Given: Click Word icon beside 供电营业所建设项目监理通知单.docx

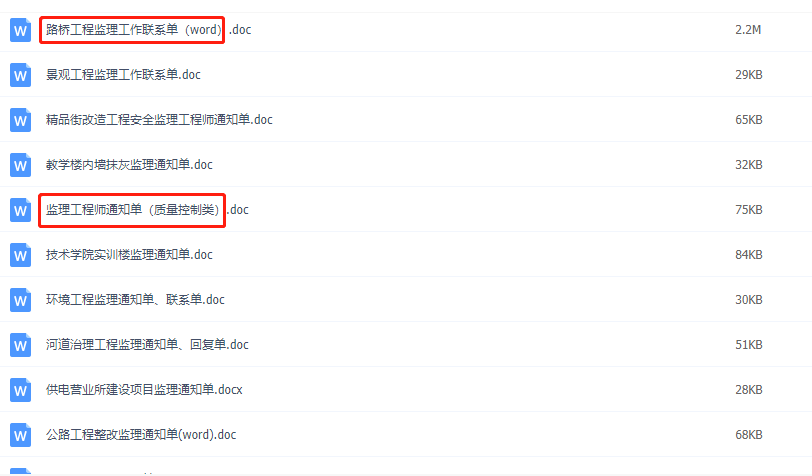Looking at the screenshot, I should 20,391.
